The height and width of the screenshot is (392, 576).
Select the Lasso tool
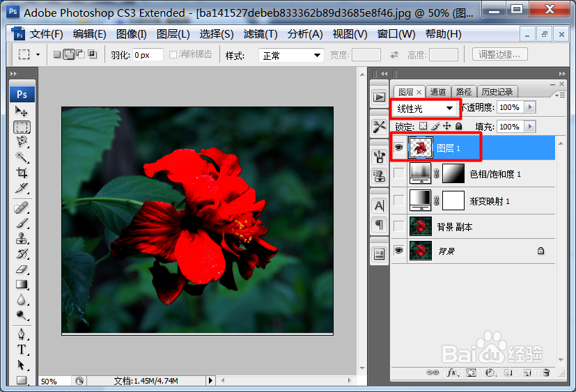tap(22, 142)
